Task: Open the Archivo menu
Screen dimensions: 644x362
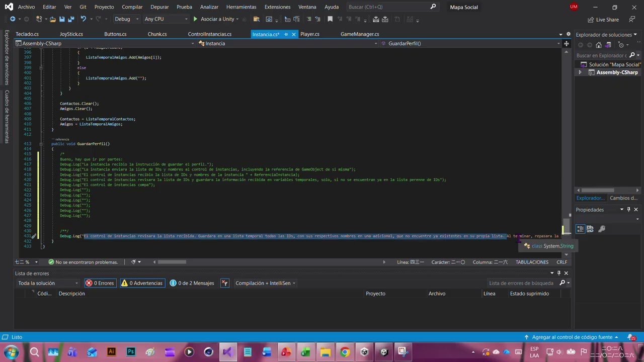Action: pos(26,7)
